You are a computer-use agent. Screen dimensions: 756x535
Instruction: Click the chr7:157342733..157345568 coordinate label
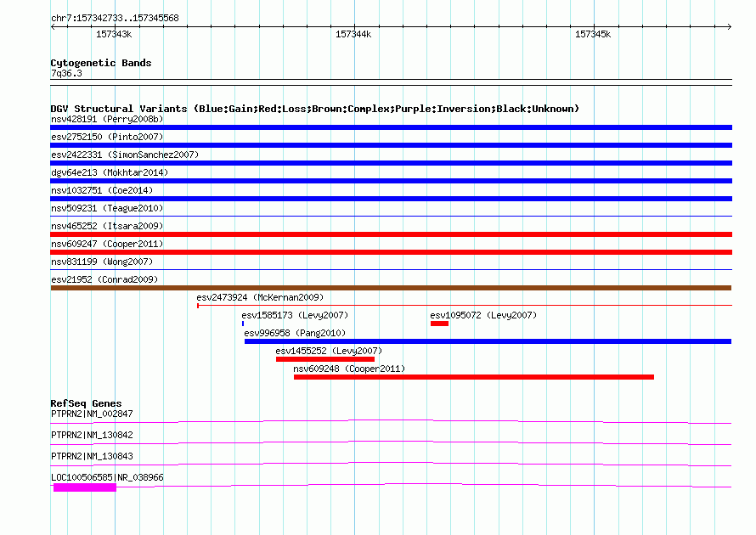(x=115, y=19)
